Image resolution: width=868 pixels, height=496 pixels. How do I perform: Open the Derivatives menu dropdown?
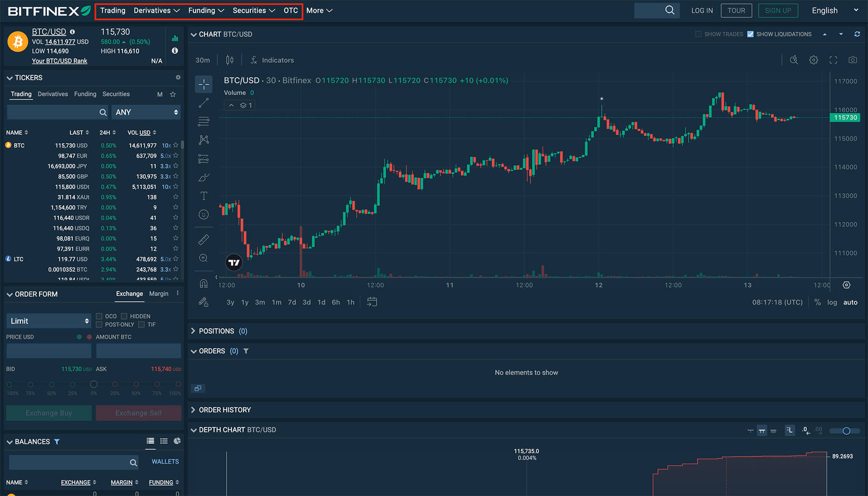(156, 11)
